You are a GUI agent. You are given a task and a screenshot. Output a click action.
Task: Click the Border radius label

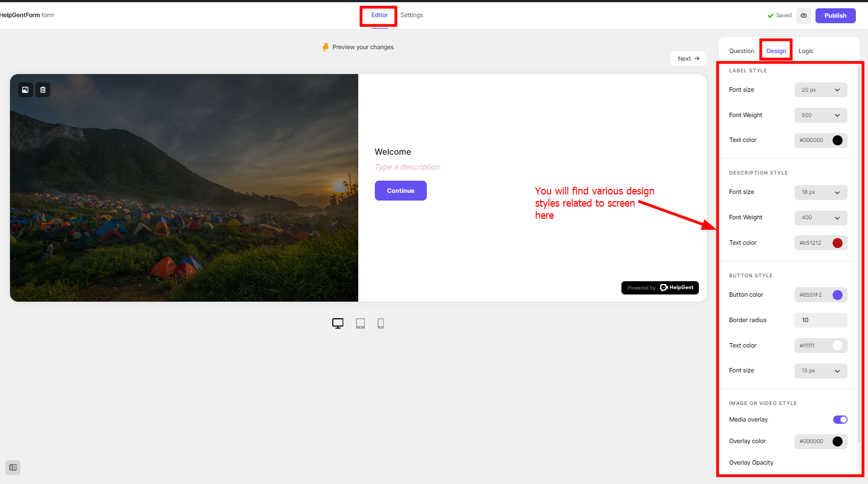[748, 320]
